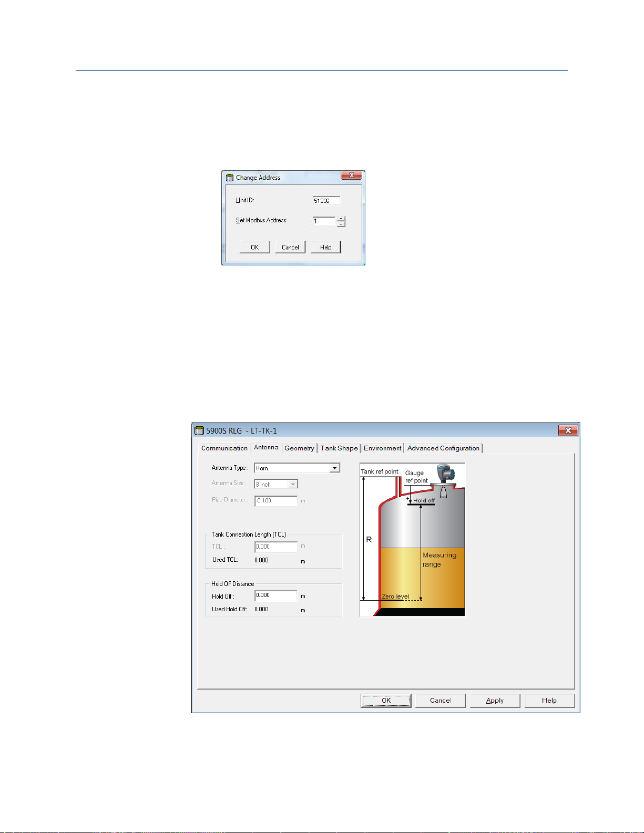Decrease Modbus Address with down arrow
644x833 pixels.
[x=341, y=224]
